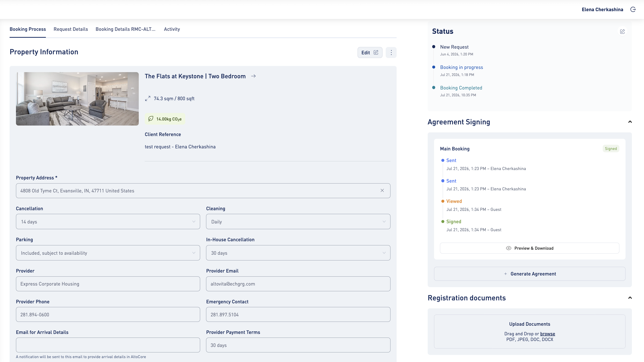The width and height of the screenshot is (644, 362).
Task: Click the Upload Documents drop area heading
Action: pyautogui.click(x=529, y=324)
